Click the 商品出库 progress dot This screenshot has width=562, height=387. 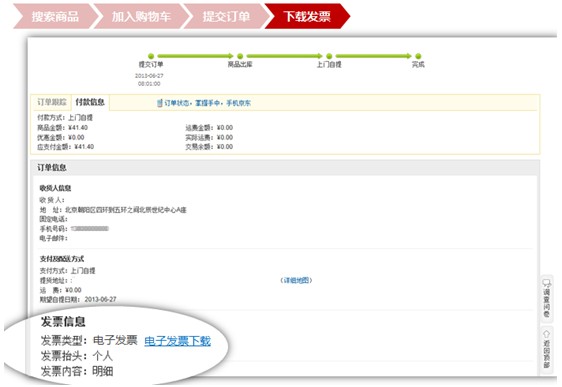point(240,56)
